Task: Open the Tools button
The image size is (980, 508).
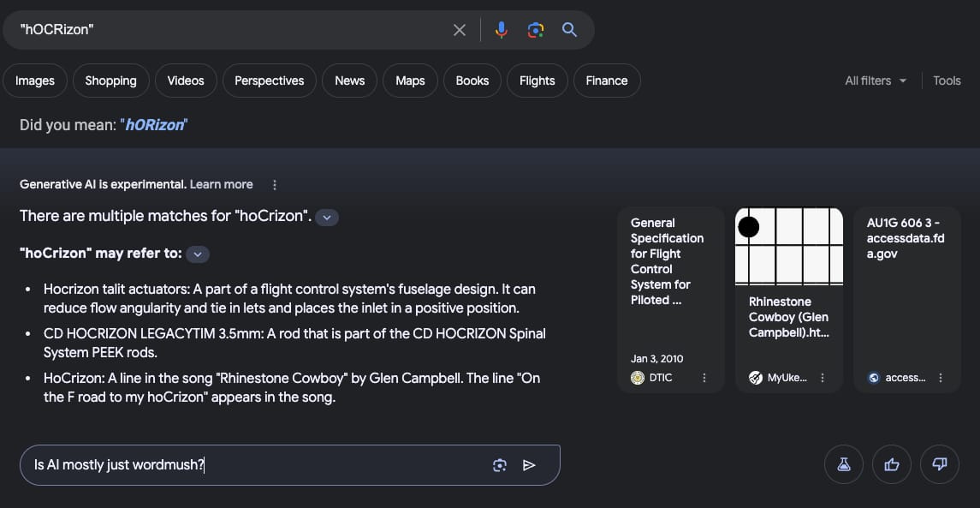Action: 947,81
